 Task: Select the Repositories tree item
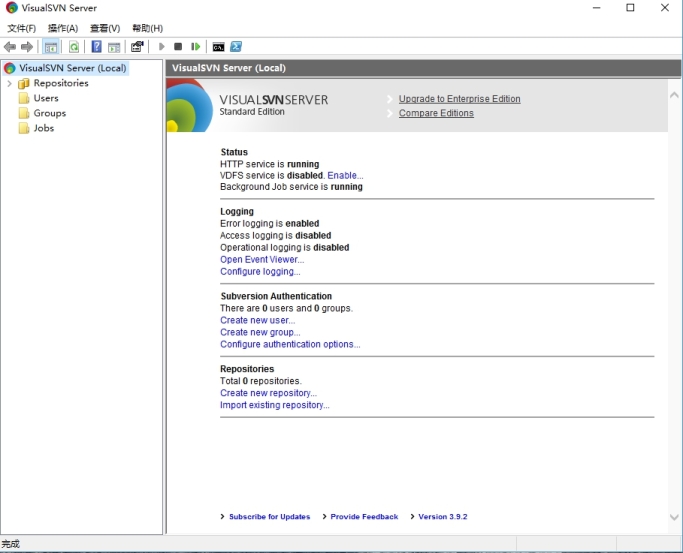pyautogui.click(x=61, y=83)
